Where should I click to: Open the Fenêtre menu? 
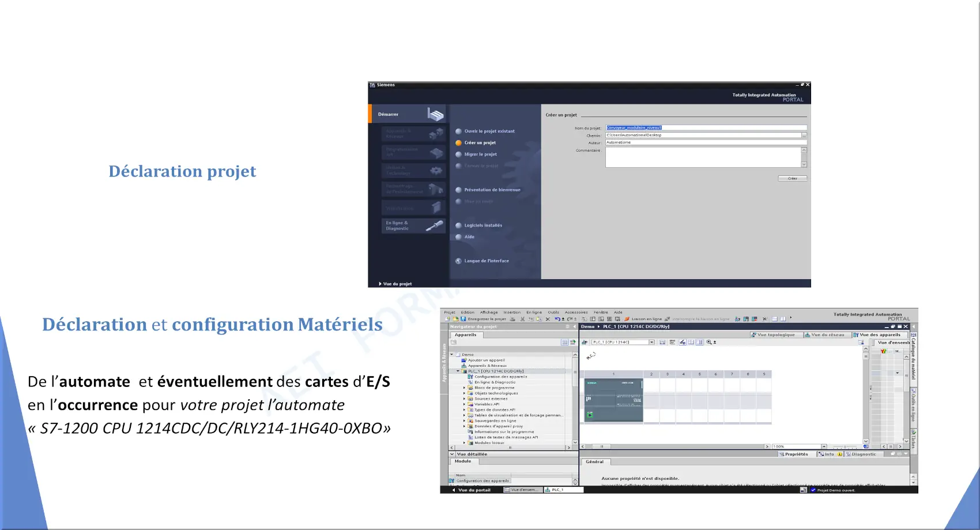(x=601, y=312)
